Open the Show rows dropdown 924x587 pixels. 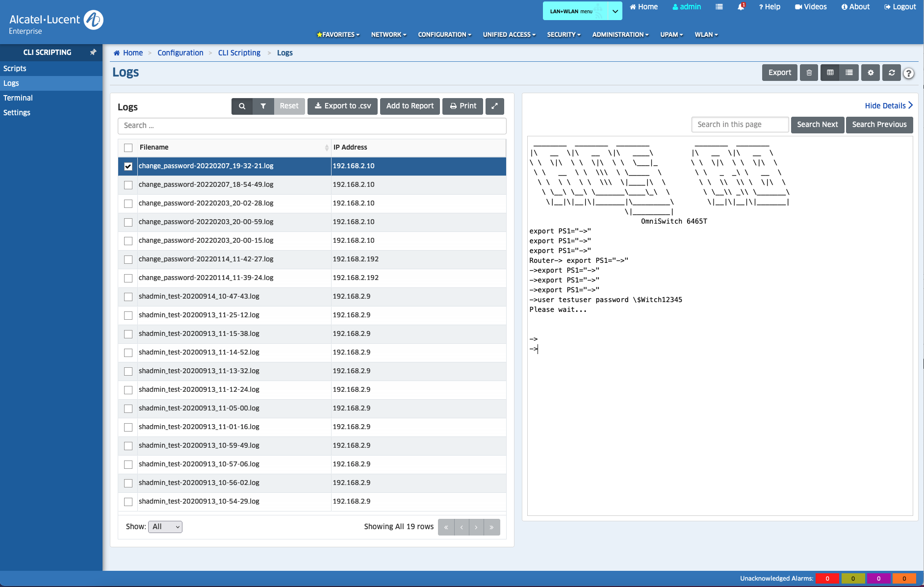[x=165, y=527]
